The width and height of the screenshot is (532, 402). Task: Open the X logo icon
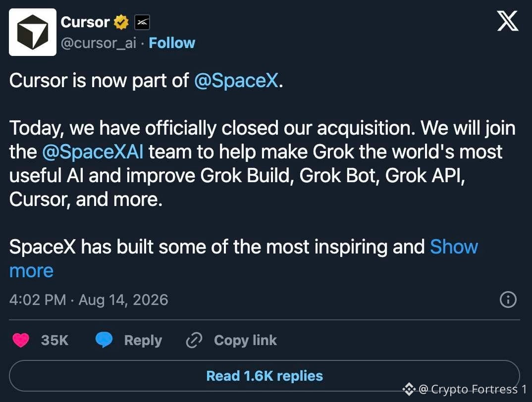tap(508, 21)
